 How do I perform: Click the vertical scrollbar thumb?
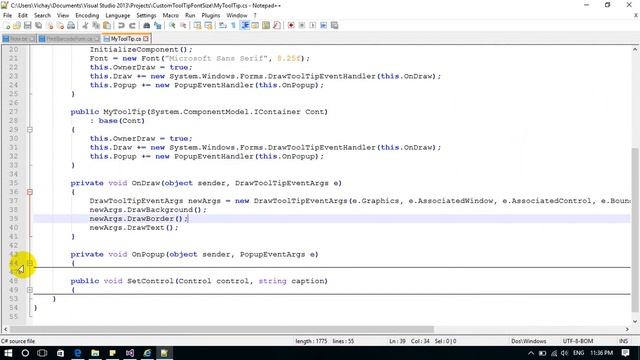click(635, 229)
